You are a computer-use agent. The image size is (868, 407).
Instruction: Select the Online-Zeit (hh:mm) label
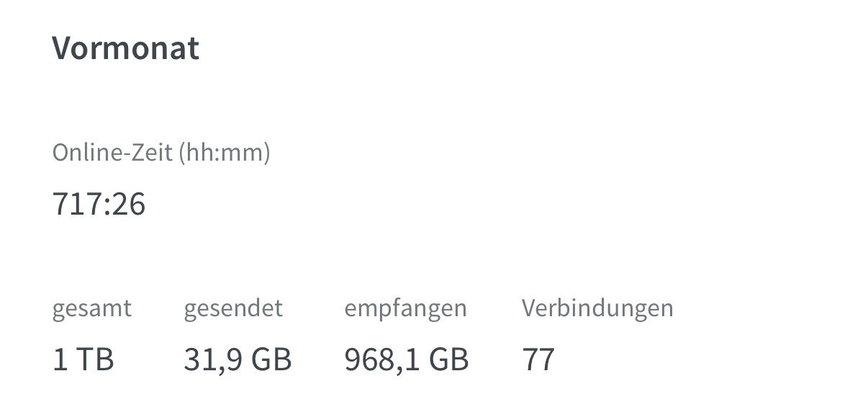click(161, 153)
